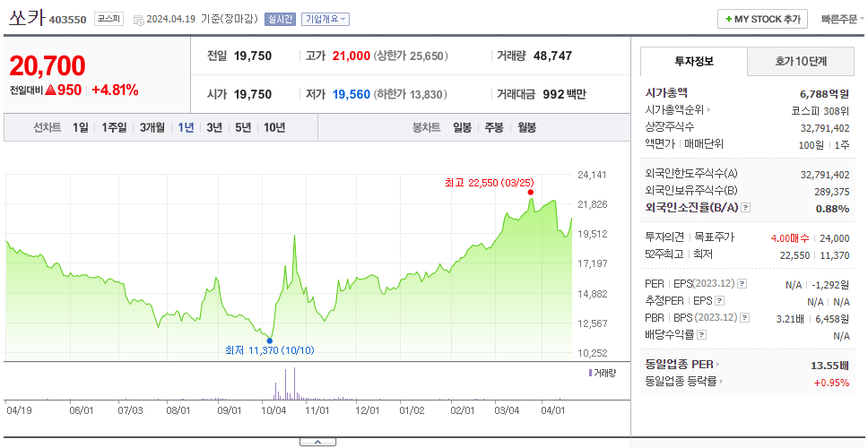
Task: Show the 주봉 weekly candle chart
Action: (494, 128)
